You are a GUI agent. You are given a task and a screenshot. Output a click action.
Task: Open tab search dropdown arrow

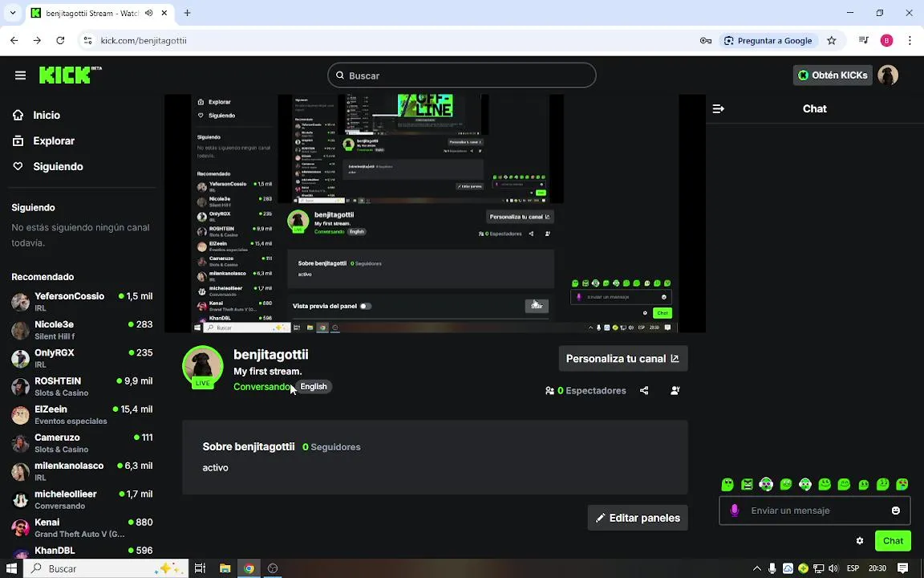click(x=12, y=12)
